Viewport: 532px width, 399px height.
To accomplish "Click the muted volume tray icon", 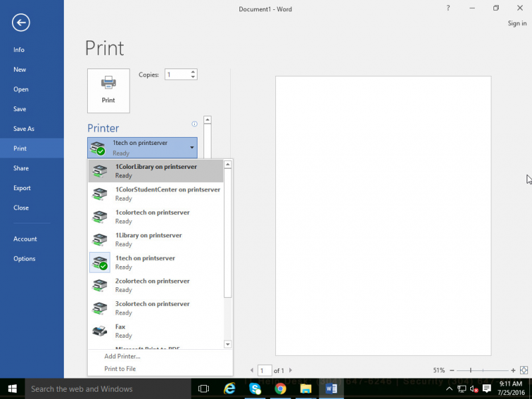I will 474,389.
